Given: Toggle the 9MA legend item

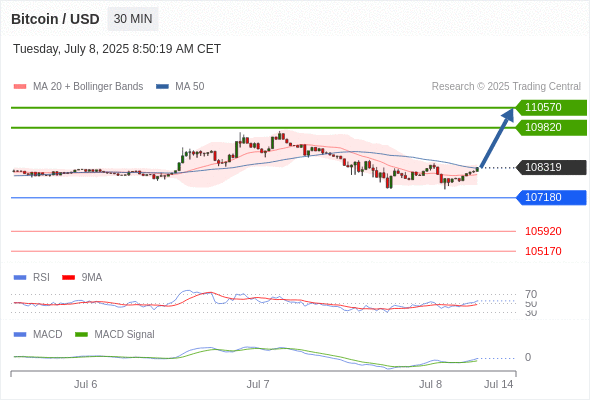Looking at the screenshot, I should (x=82, y=277).
